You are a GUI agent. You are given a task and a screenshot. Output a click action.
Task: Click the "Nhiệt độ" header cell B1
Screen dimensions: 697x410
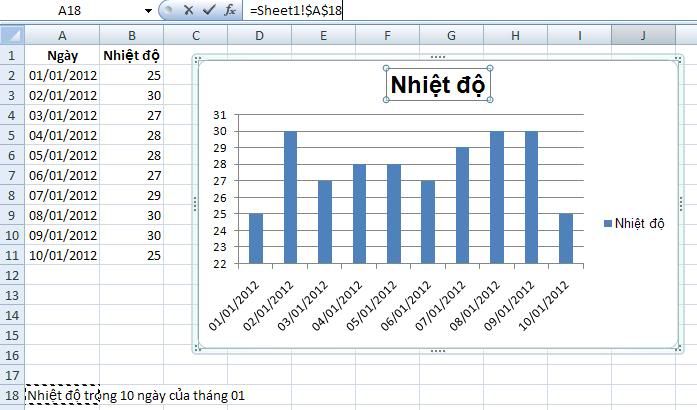click(131, 55)
